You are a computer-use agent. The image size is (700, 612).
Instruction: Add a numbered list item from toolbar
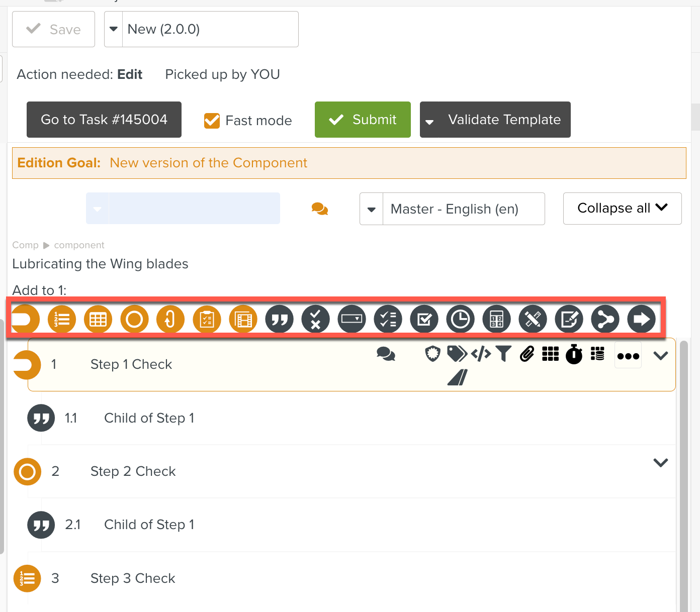(x=62, y=319)
